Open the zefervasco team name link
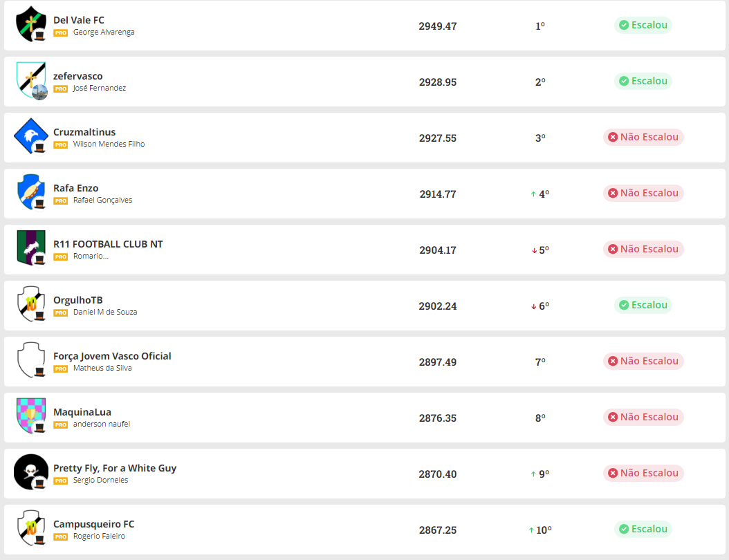729x560 pixels. tap(78, 76)
